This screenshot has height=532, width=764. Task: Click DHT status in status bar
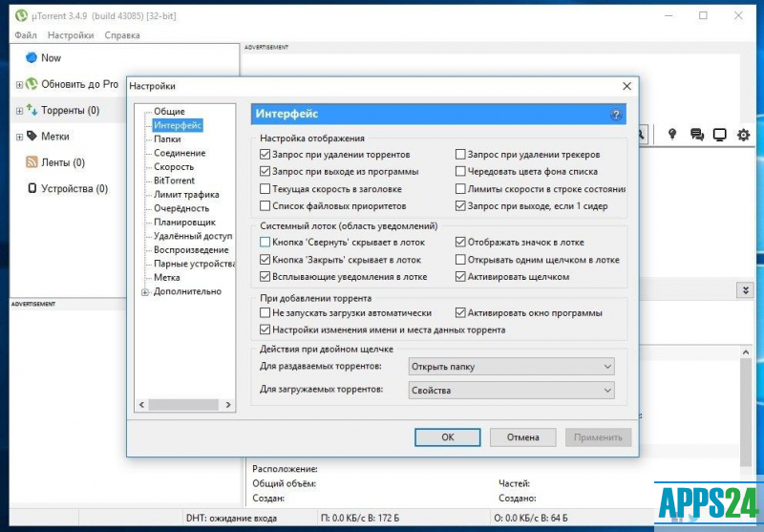231,518
